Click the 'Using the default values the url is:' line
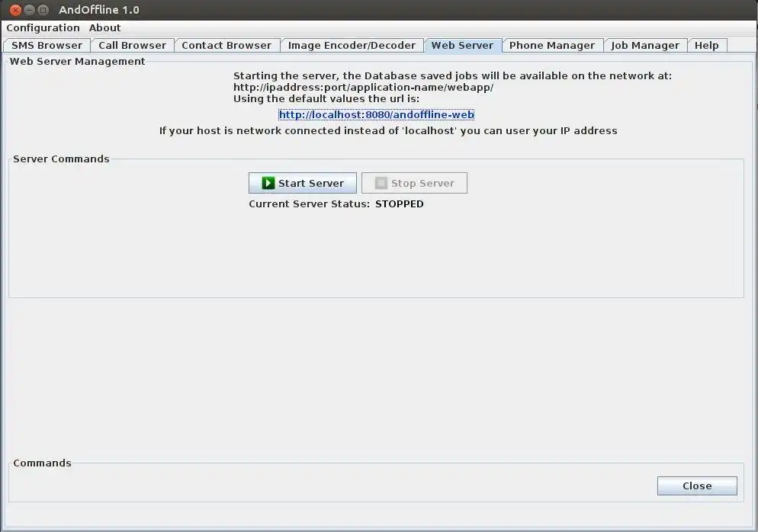Viewport: 758px width, 532px height. 326,99
